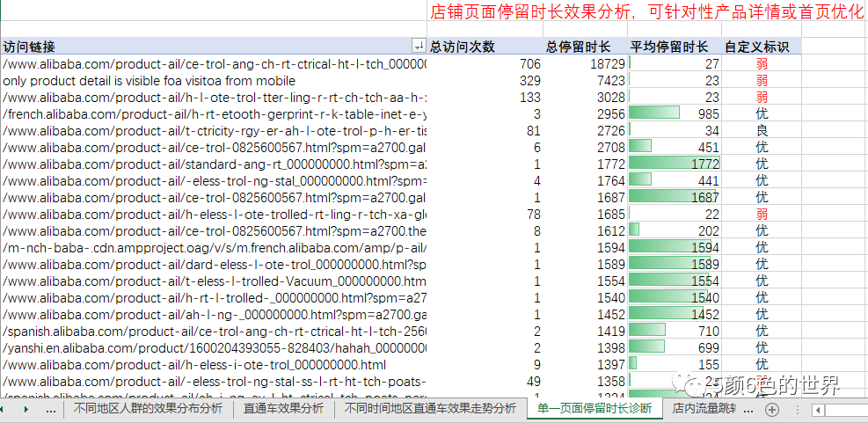Click the 总访问次数 column header
Screen dimensions: 868x423
463,47
